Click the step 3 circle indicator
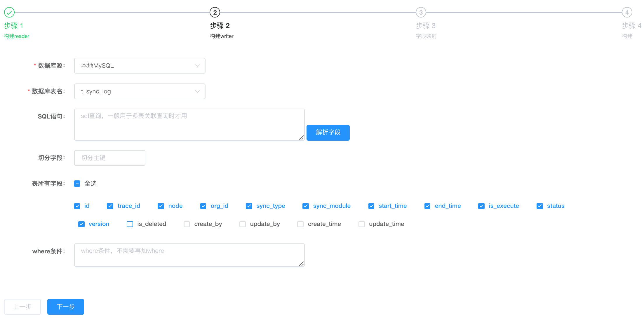Image resolution: width=644 pixels, height=324 pixels. coord(421,12)
